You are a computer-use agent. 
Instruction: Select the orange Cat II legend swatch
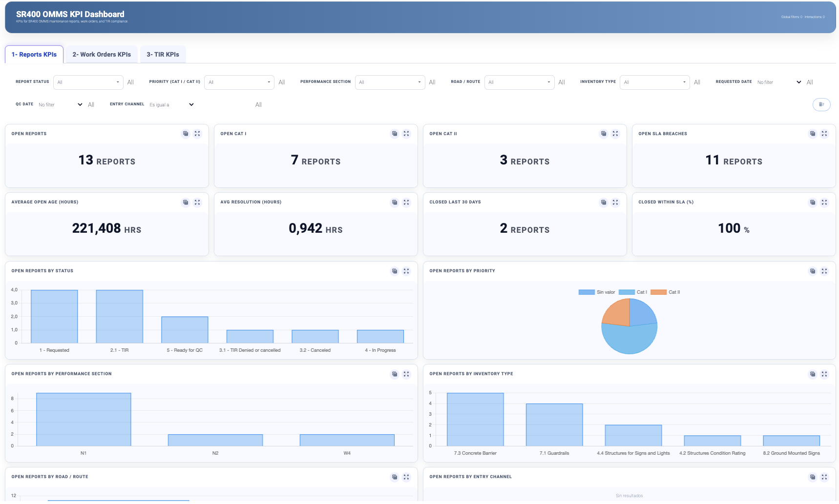[659, 292]
